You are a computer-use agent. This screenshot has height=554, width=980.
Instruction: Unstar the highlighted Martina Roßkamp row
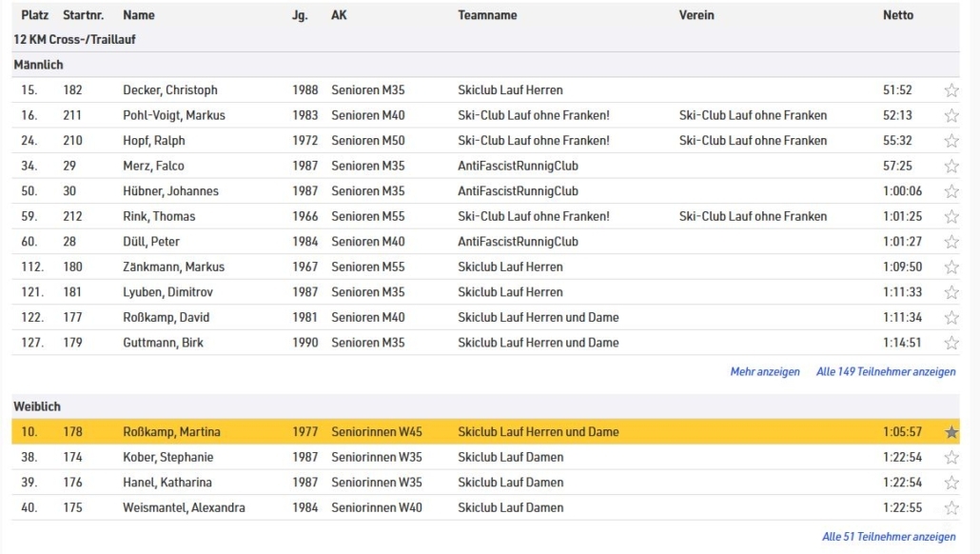(951, 432)
